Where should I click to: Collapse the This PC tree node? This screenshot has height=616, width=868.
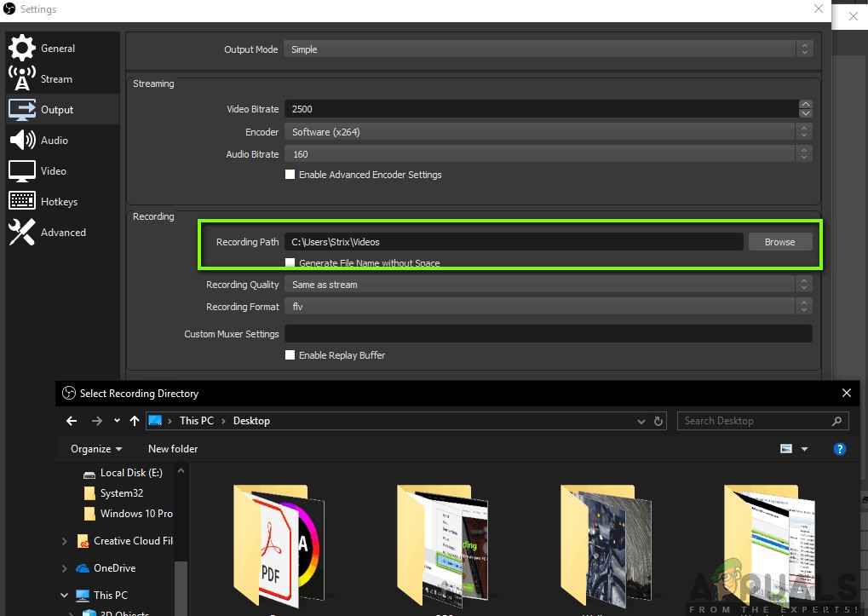click(x=64, y=595)
